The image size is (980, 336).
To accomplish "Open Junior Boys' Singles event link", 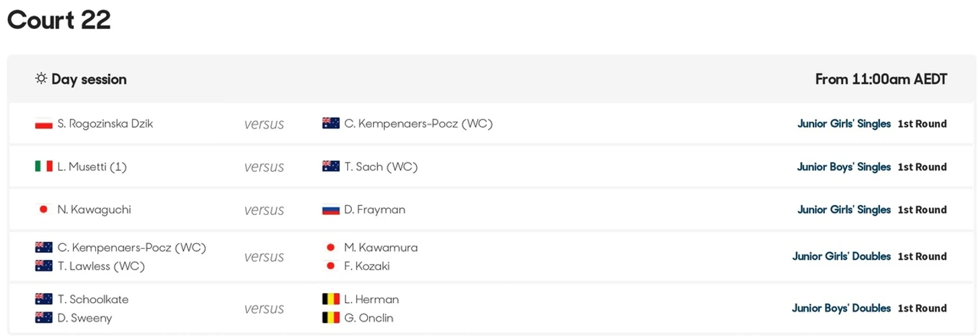I will (844, 167).
